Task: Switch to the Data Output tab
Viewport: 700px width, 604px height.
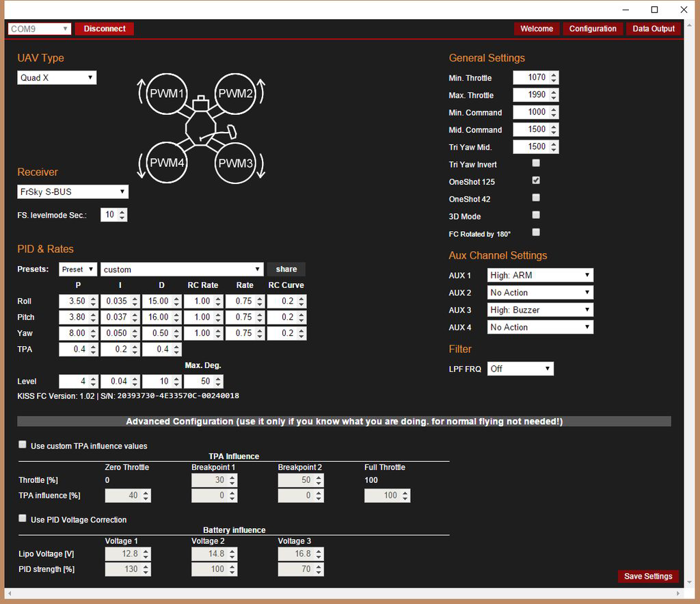Action: tap(654, 29)
